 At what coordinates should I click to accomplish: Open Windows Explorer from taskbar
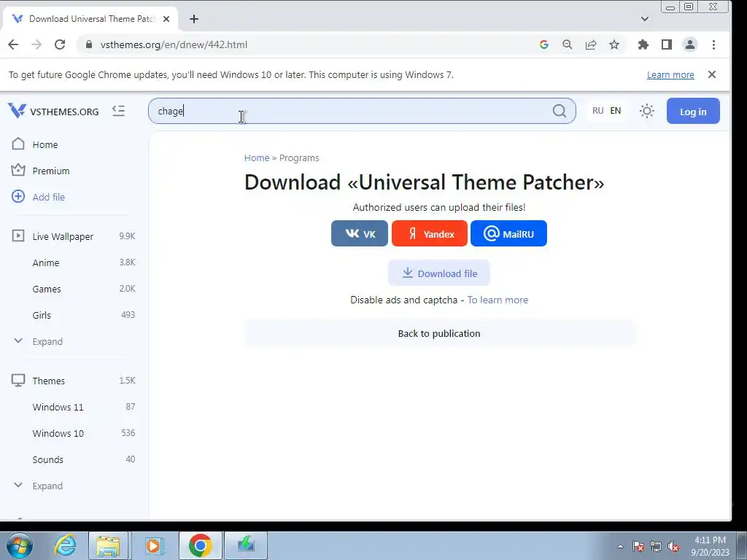(108, 545)
